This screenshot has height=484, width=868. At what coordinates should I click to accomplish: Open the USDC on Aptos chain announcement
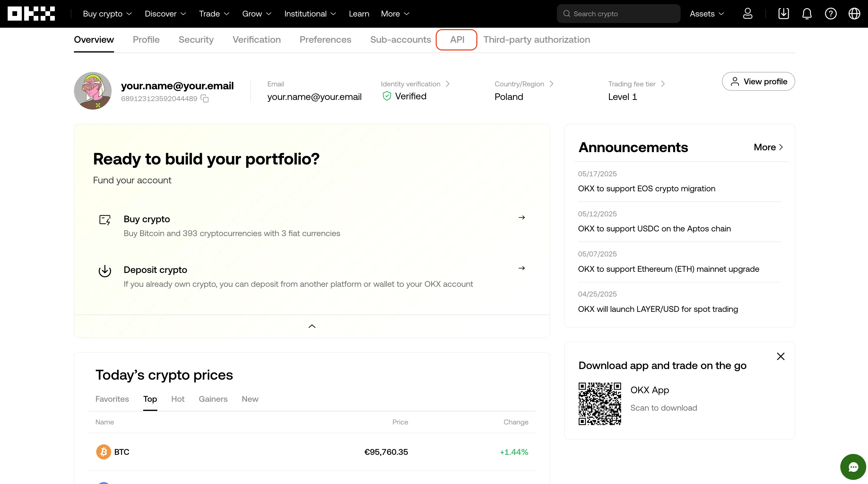point(654,228)
